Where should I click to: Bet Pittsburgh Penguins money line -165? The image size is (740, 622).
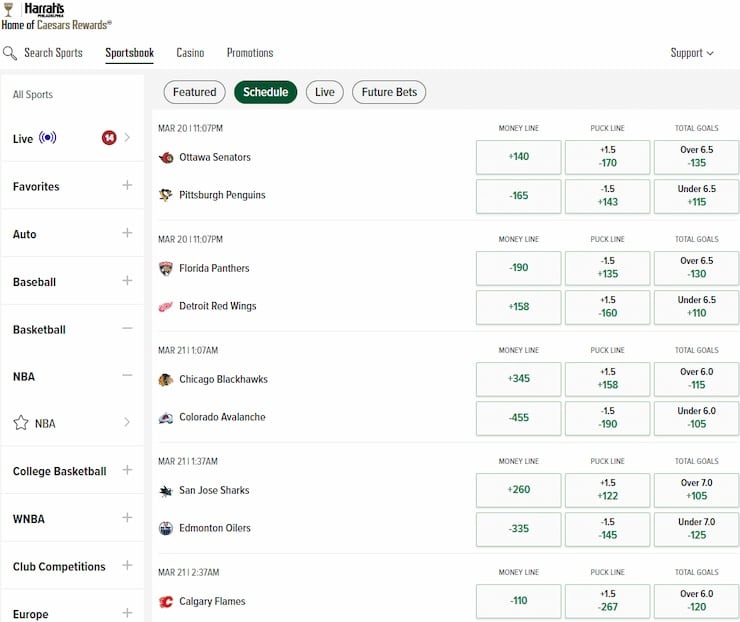coord(518,196)
